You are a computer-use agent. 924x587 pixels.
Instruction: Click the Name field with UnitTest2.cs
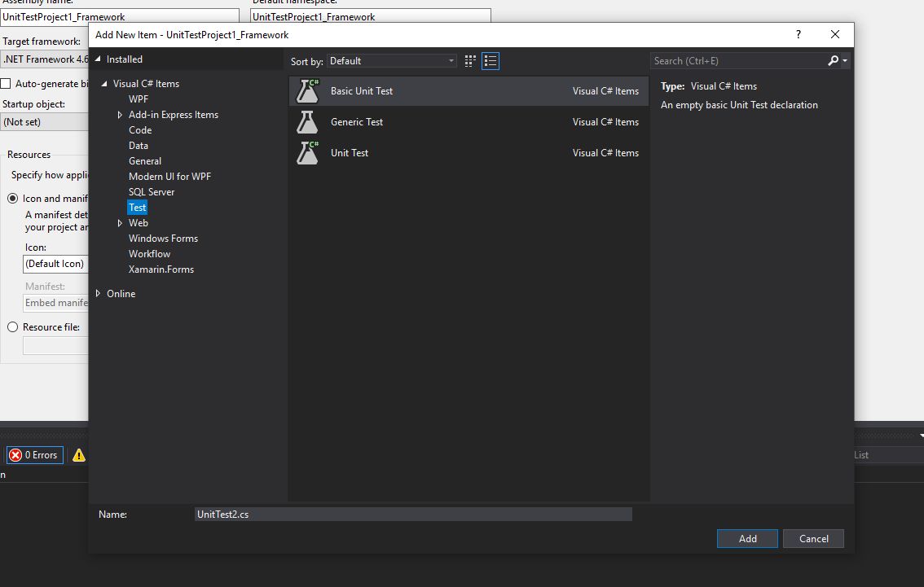pos(413,514)
